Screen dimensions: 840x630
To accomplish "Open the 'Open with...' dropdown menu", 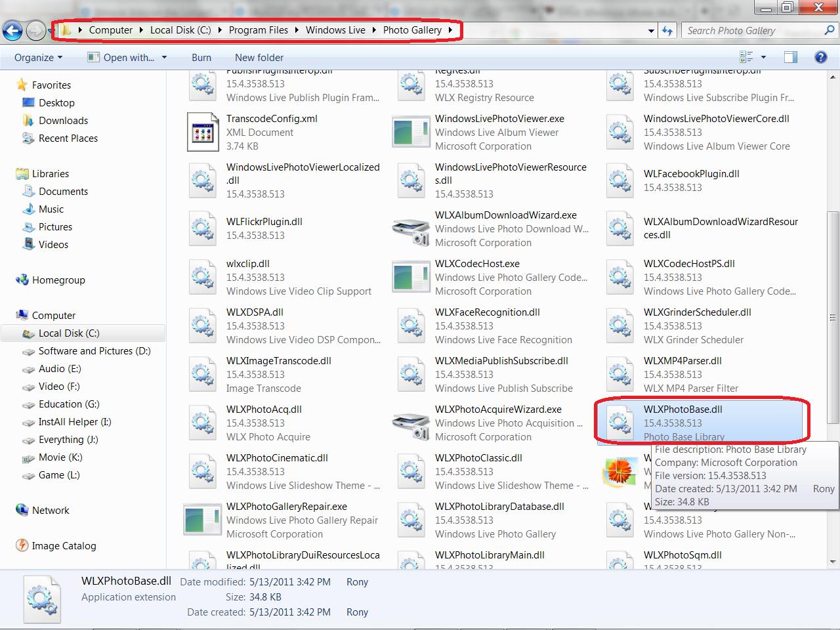I will (x=164, y=57).
